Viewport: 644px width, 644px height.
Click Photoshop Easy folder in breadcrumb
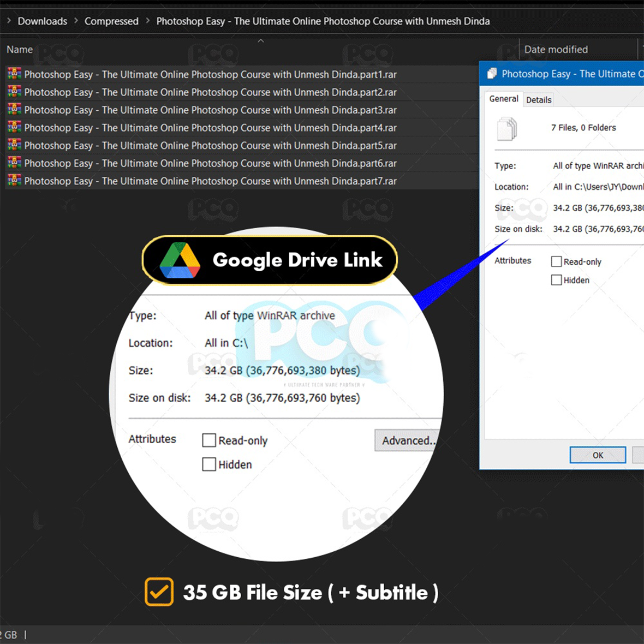point(323,21)
